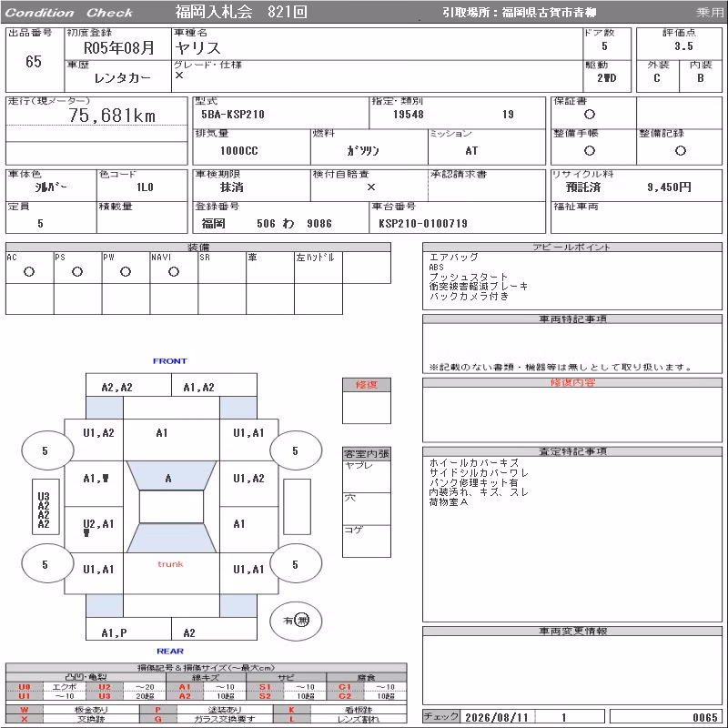
Task: Click the 'コゲ' cell under 客室内張
Action: [367, 541]
